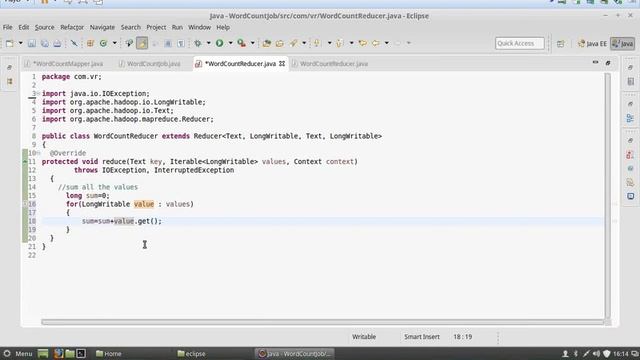640x360 pixels.
Task: Open the Package Explorer icon in left sidebar
Action: [x=9, y=82]
